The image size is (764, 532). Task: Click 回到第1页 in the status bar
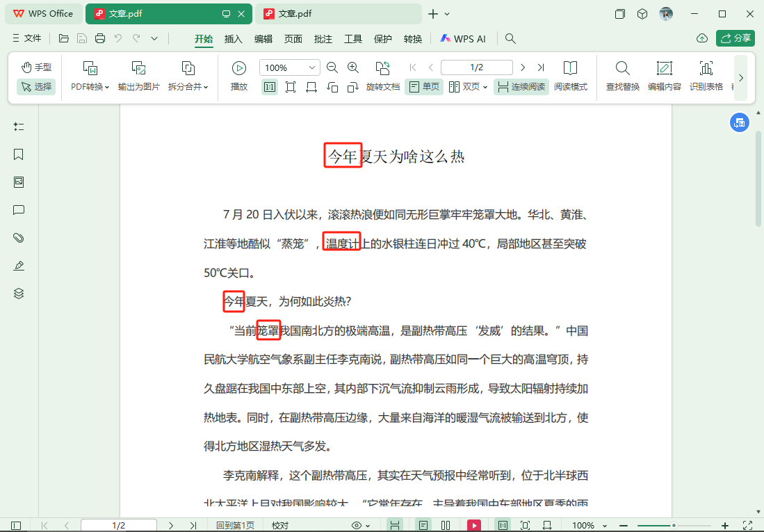[x=235, y=525]
